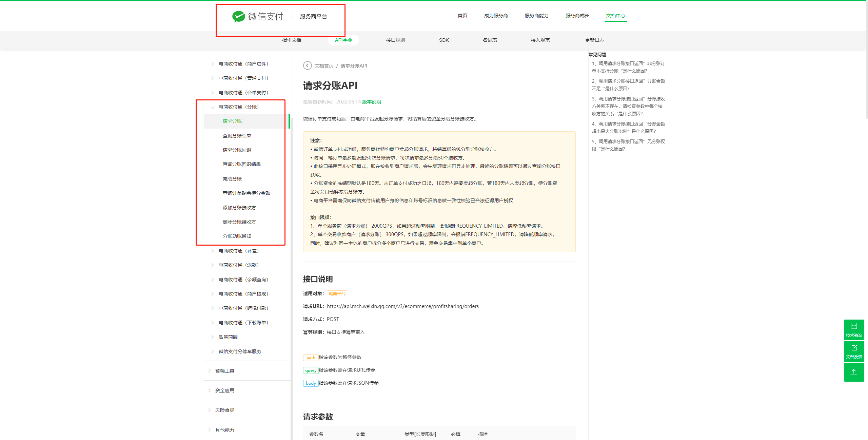The image size is (868, 440).
Task: Expand the 资金应用 section
Action: point(224,390)
